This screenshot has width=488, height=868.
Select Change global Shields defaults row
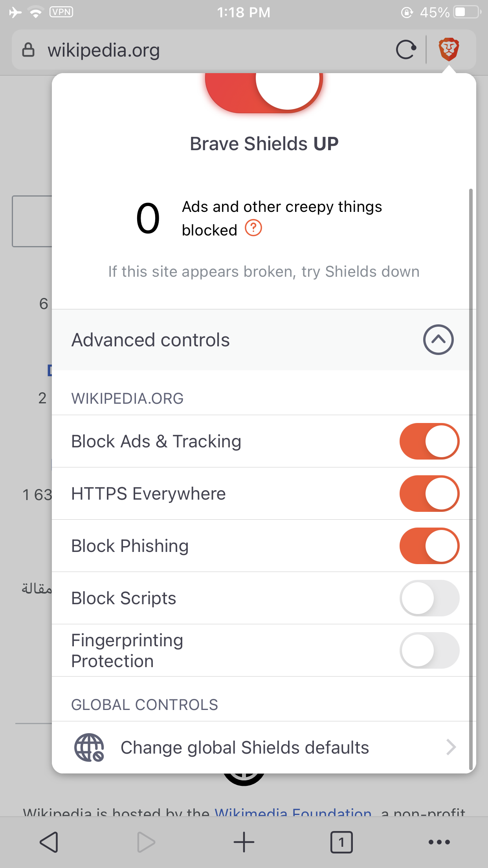(x=264, y=747)
